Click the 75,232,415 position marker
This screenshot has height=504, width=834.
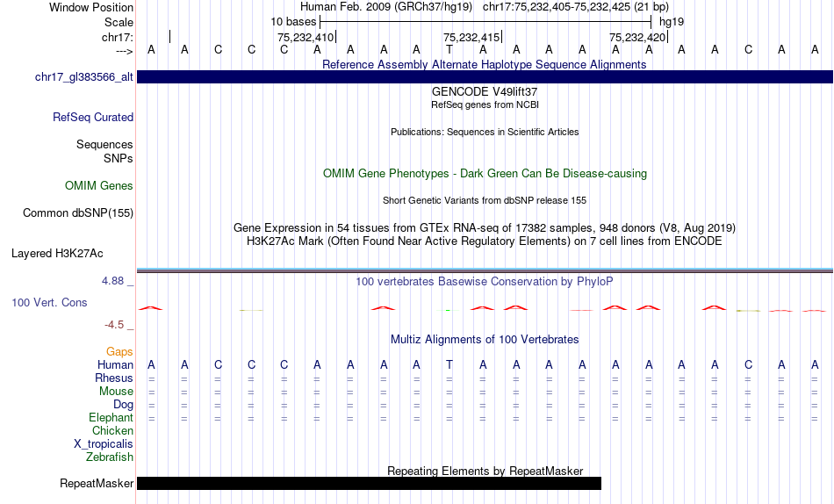(471, 37)
